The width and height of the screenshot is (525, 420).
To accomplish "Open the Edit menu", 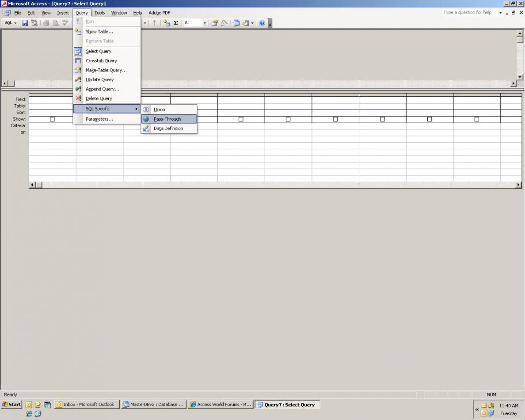I will coord(31,13).
